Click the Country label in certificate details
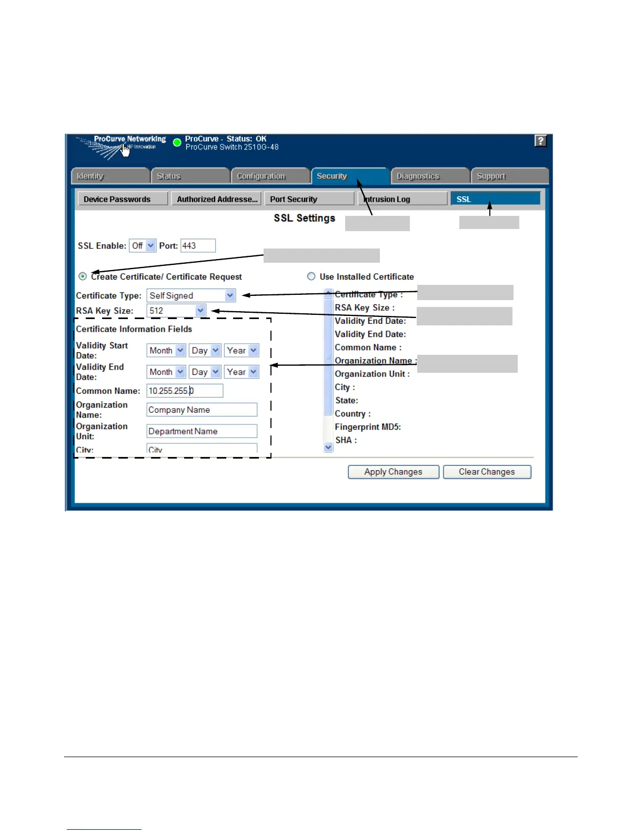Screen dimensions: 644x834 pos(353,414)
